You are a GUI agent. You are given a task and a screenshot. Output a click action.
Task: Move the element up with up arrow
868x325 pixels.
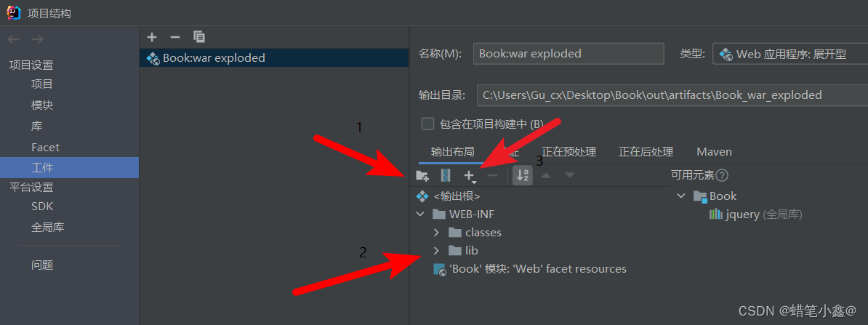click(546, 176)
